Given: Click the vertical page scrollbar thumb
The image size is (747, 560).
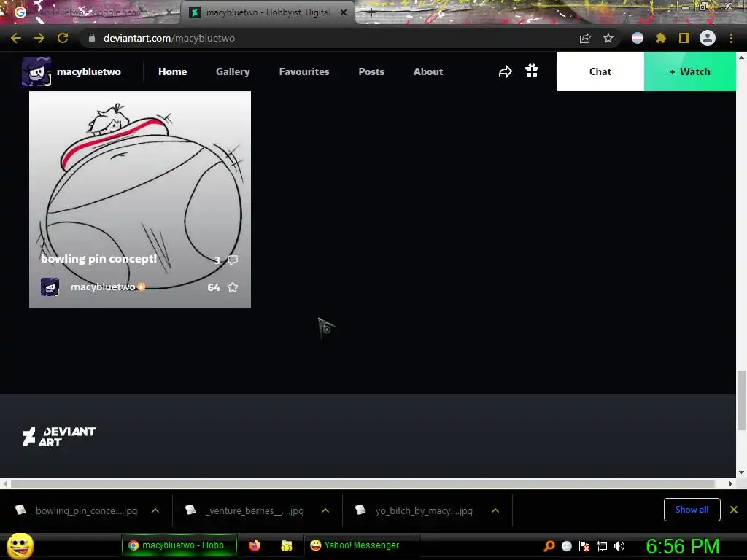Looking at the screenshot, I should click(x=741, y=400).
